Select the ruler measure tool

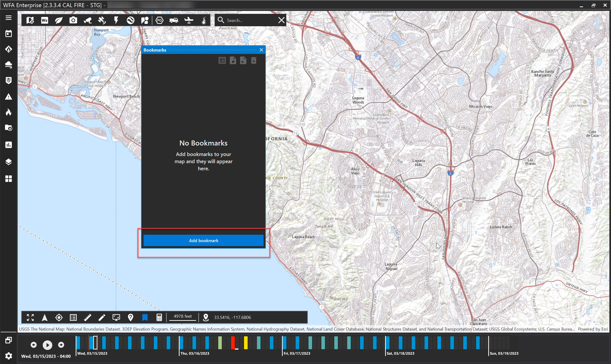88,317
